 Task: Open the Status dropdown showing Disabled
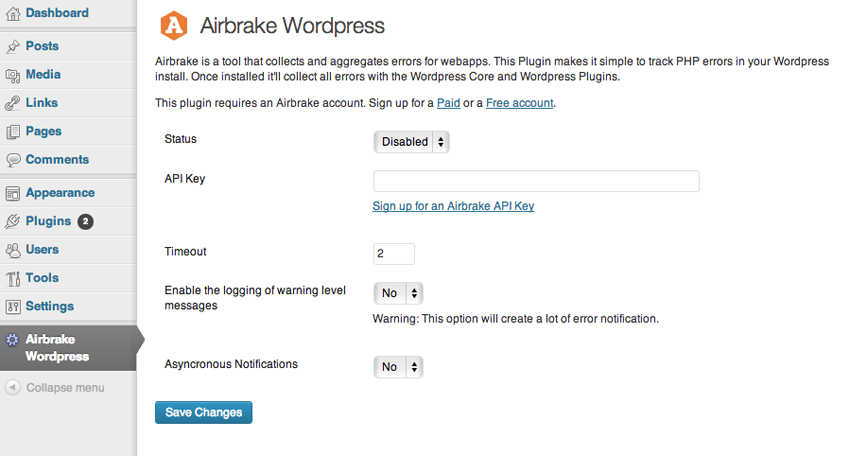click(411, 142)
